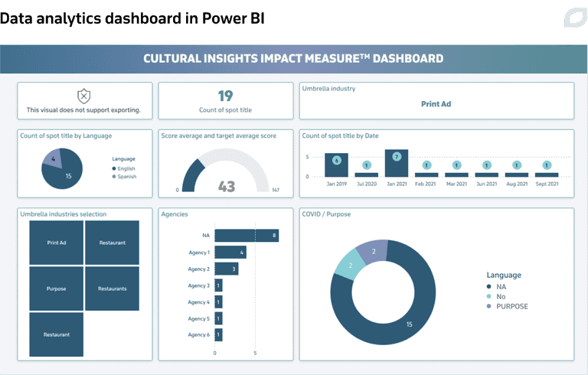The image size is (588, 375).
Task: Click the Jan 2019 bar in date chart
Action: click(x=337, y=164)
